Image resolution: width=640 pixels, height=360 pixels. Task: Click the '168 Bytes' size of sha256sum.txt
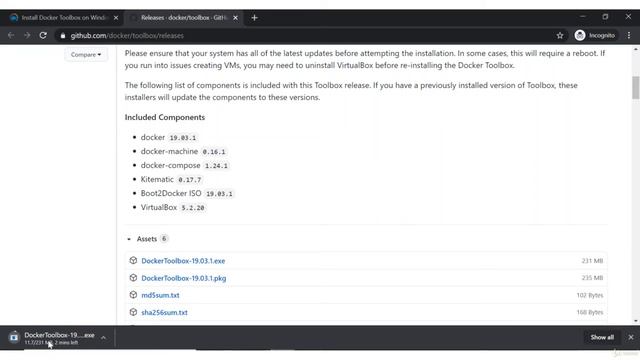(x=590, y=312)
